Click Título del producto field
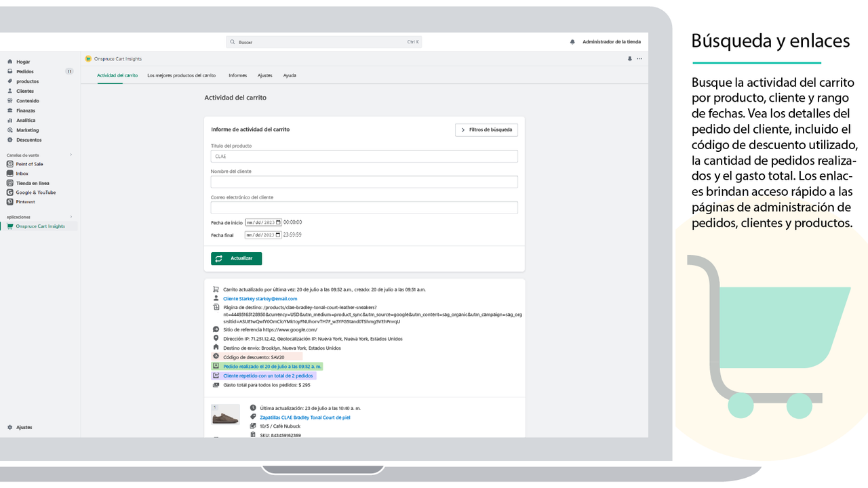The height and width of the screenshot is (488, 868). coord(364,157)
